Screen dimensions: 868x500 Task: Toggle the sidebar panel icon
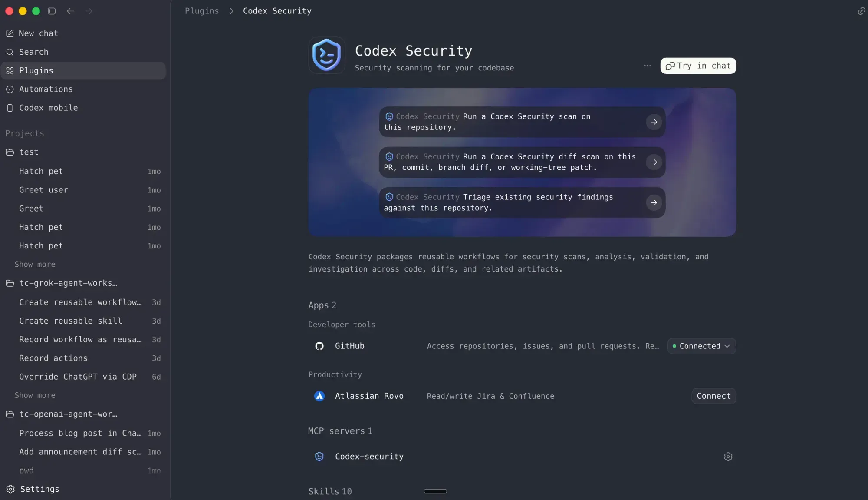[52, 11]
